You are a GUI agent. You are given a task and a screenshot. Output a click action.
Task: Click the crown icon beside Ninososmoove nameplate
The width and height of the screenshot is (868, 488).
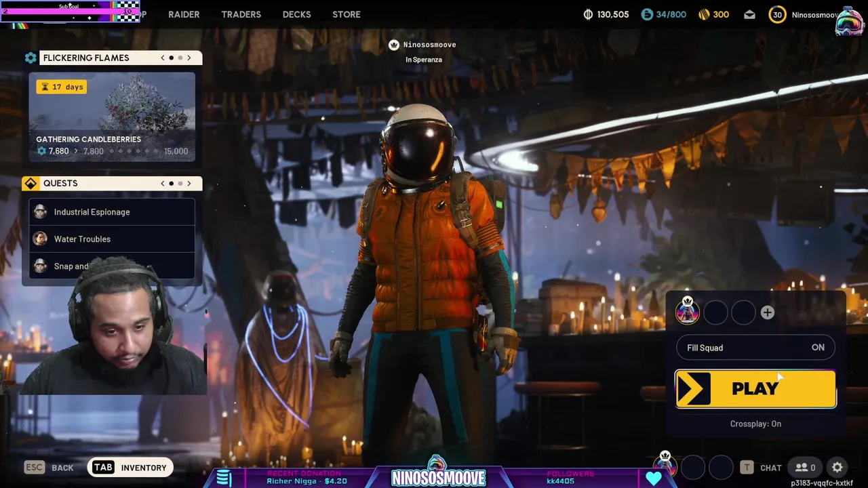point(394,45)
